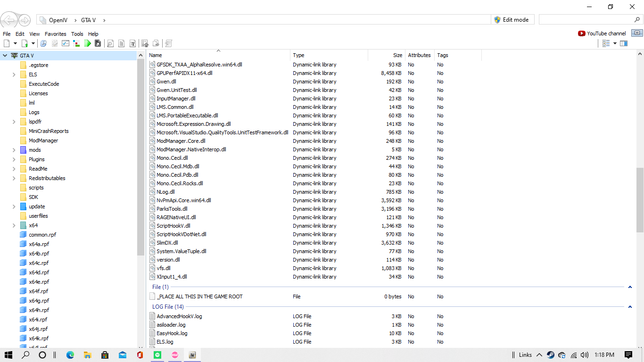Viewport: 644px width, 362px height.
Task: Open the Help menu
Action: coord(93,34)
